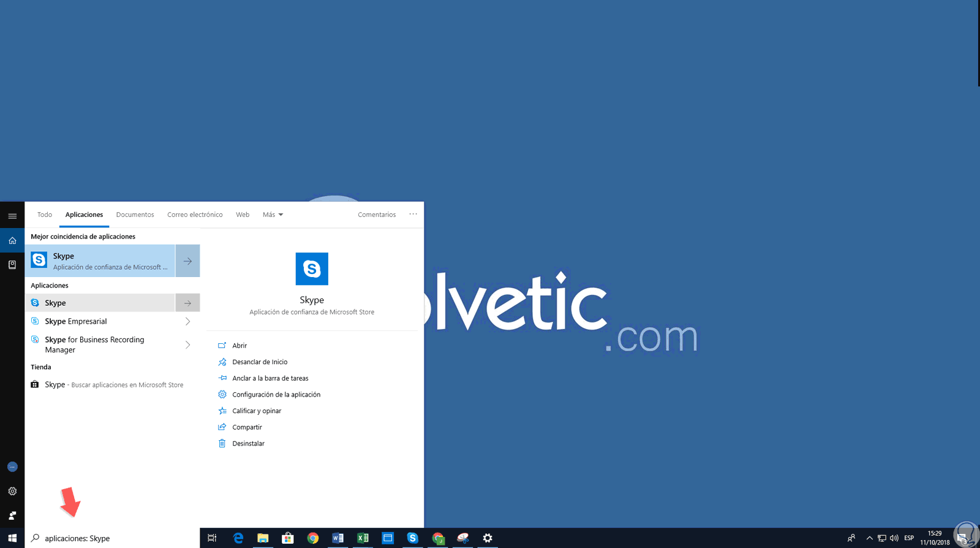Open search settings gear in sidebar

pos(12,491)
